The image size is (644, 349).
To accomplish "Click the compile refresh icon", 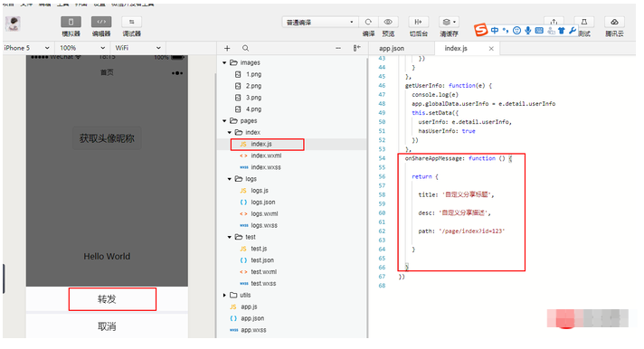I will (x=368, y=22).
